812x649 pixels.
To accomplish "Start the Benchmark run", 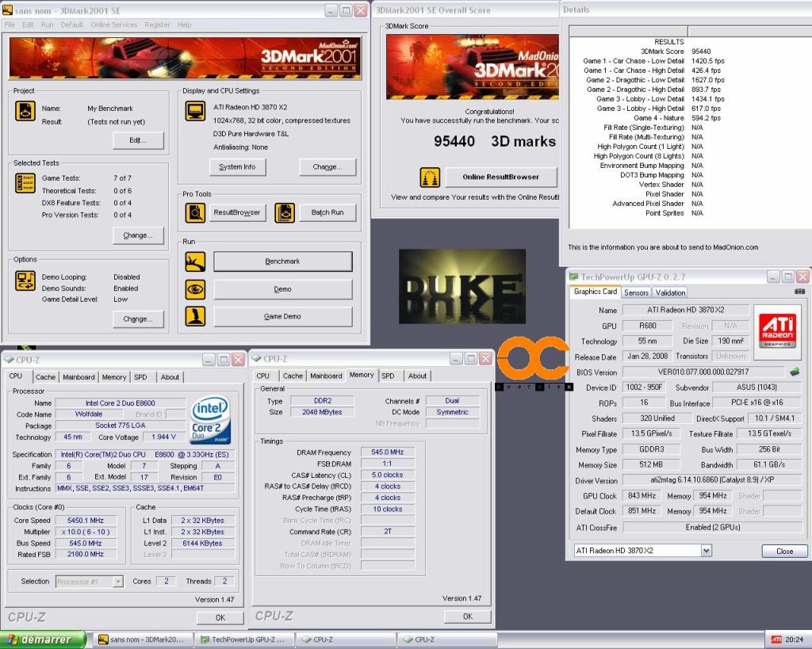I will pos(283,262).
